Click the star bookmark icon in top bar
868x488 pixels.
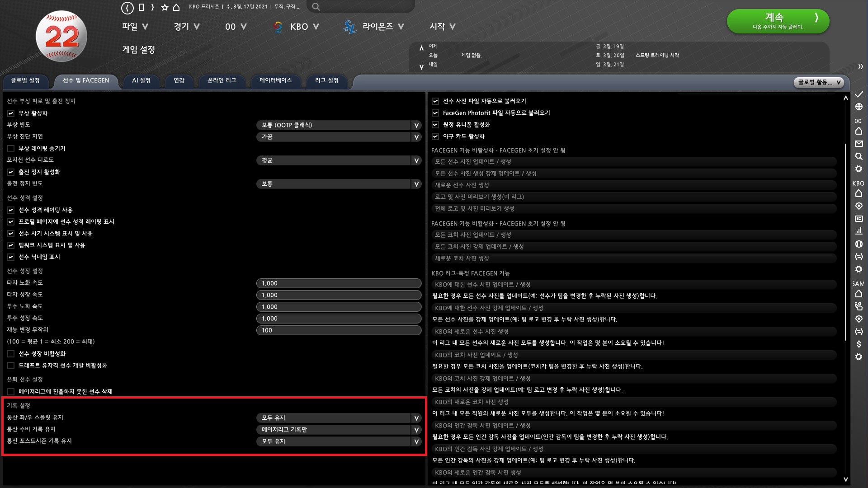pyautogui.click(x=165, y=7)
